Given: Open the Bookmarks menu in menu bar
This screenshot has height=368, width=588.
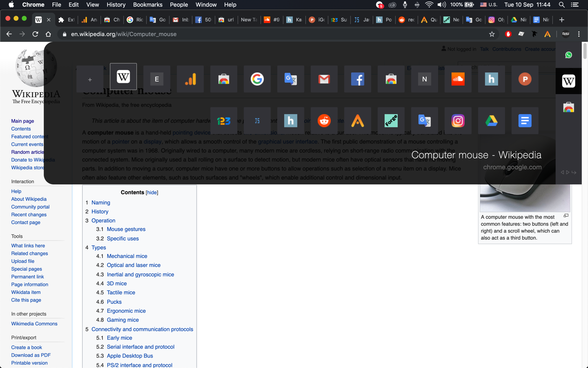Looking at the screenshot, I should 147,5.
